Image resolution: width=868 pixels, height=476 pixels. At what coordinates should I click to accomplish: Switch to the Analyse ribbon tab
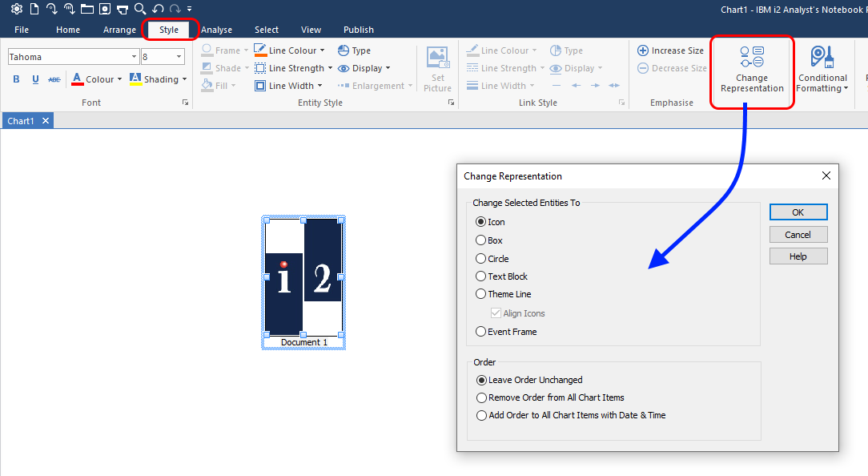tap(216, 30)
